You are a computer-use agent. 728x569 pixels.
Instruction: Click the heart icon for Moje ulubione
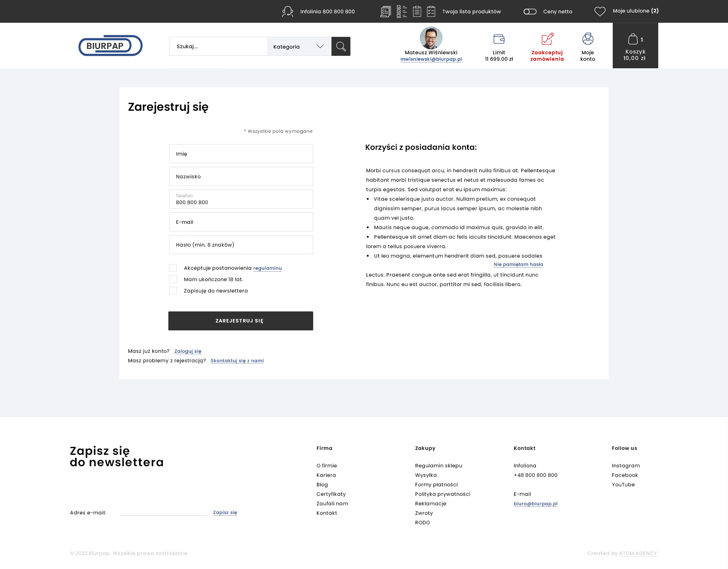(599, 11)
